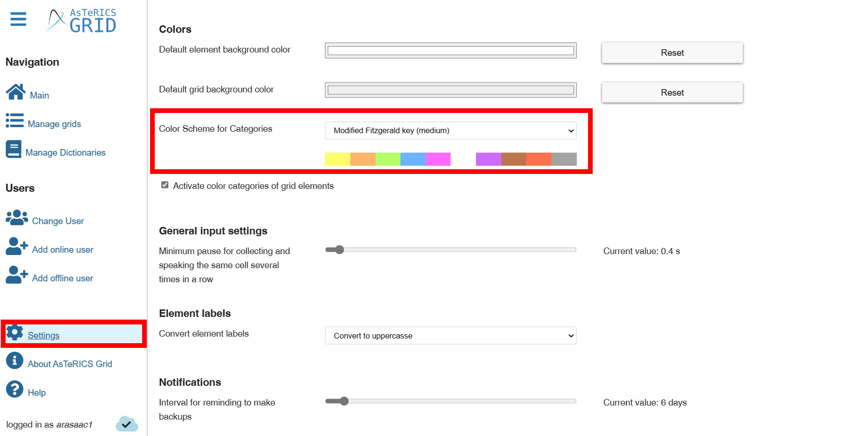Click the Main home icon
The width and height of the screenshot is (868, 436).
[15, 92]
